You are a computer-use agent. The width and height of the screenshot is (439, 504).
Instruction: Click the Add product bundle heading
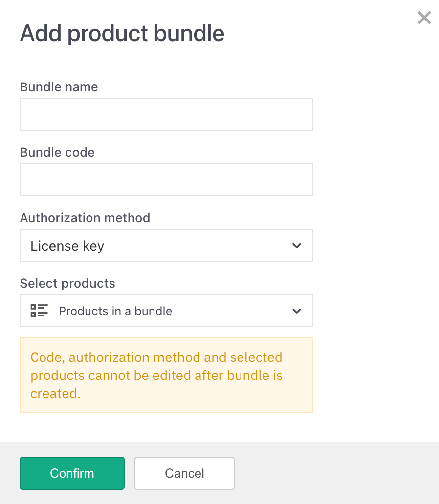[x=122, y=33]
